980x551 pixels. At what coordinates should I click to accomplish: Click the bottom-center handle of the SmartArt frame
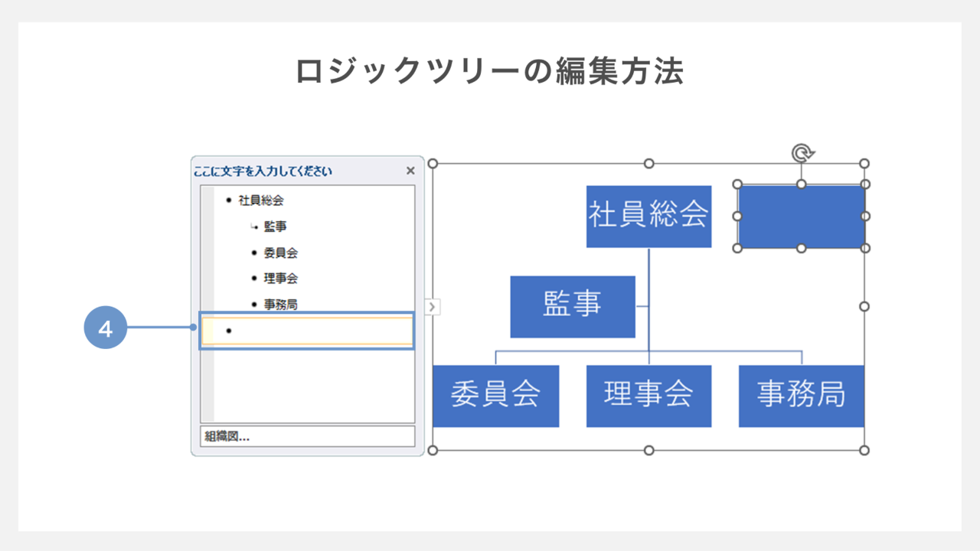coord(648,450)
